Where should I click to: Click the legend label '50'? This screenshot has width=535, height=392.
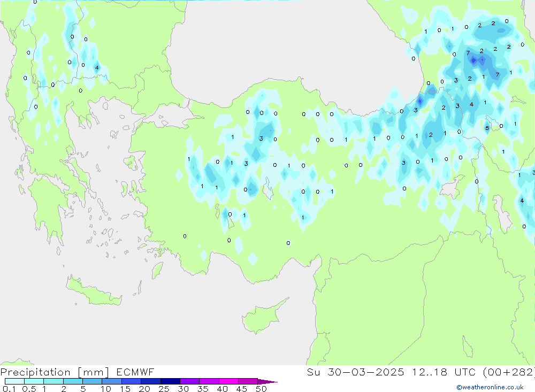(261, 389)
